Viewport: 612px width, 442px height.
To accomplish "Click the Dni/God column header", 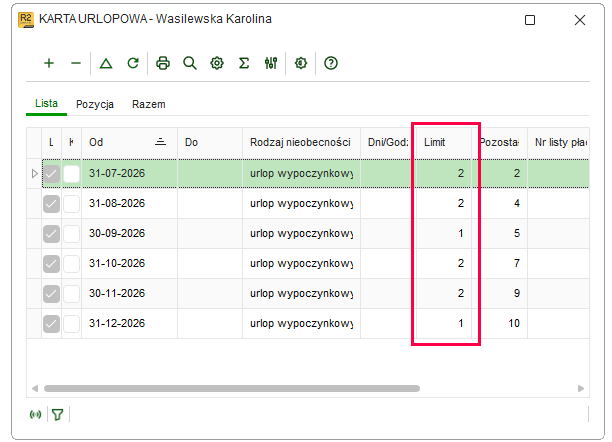I will pyautogui.click(x=388, y=143).
